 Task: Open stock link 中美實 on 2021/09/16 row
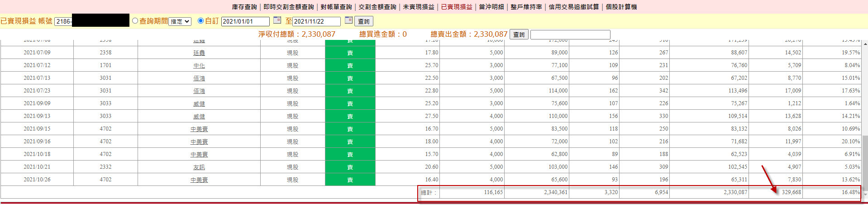coord(199,142)
